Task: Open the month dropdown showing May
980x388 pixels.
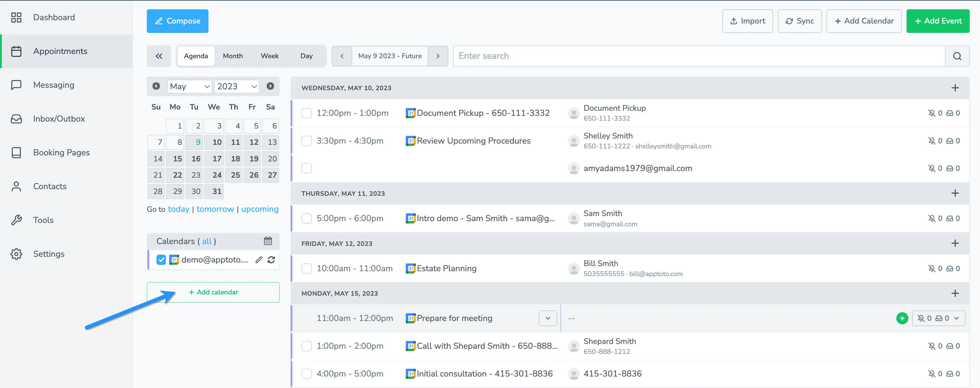Action: (189, 86)
